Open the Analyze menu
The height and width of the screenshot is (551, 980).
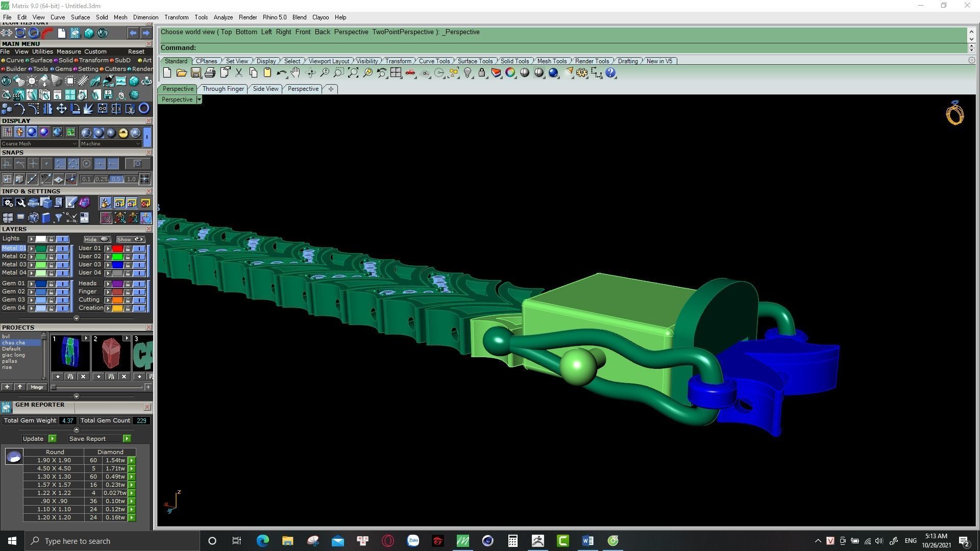[x=223, y=17]
